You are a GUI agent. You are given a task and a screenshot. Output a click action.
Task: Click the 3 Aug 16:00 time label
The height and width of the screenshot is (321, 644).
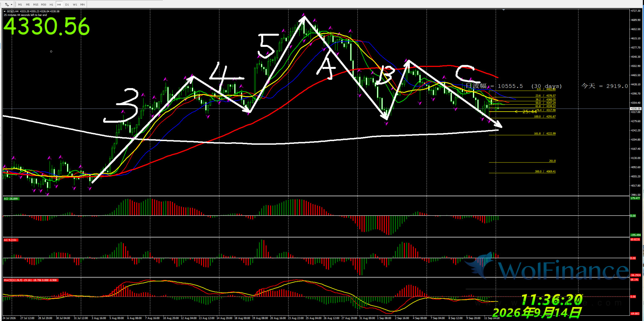[x=99, y=318]
